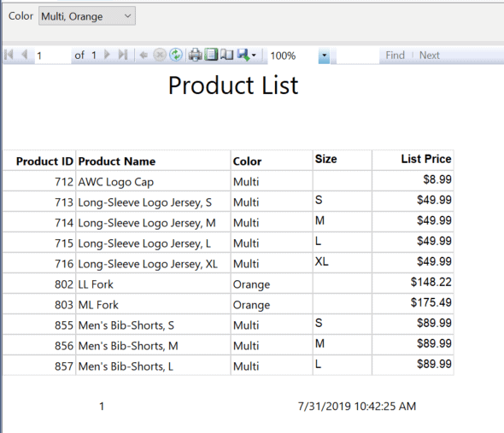Viewport: 504px width, 433px height.
Task: Expand the 100% zoom level dropdown
Action: 324,56
